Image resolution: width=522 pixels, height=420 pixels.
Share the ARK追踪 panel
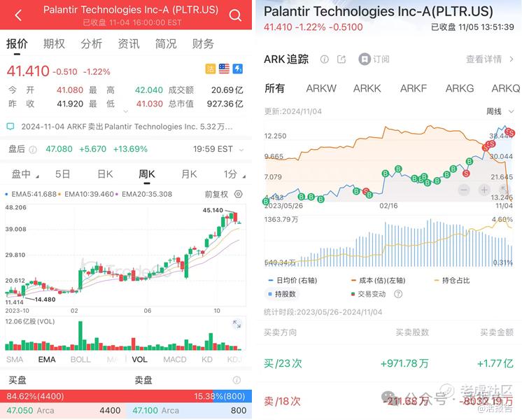coord(341,59)
